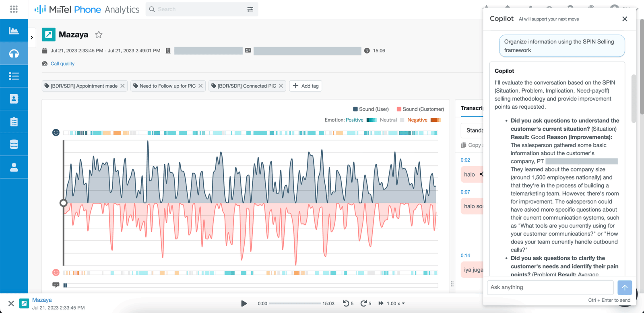Open the playback speed 1.00x dropdown
This screenshot has height=313, width=644.
click(x=396, y=303)
